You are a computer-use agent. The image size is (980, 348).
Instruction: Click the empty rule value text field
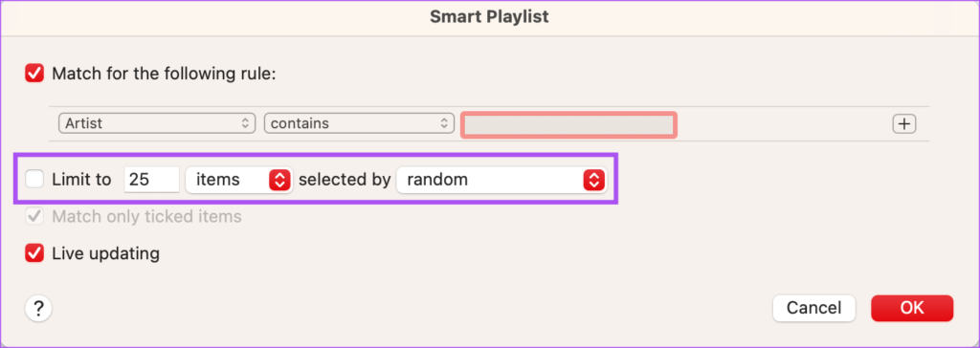point(568,125)
